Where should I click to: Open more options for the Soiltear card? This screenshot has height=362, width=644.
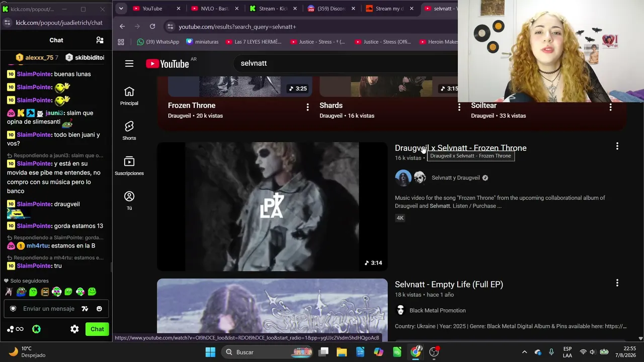click(610, 107)
